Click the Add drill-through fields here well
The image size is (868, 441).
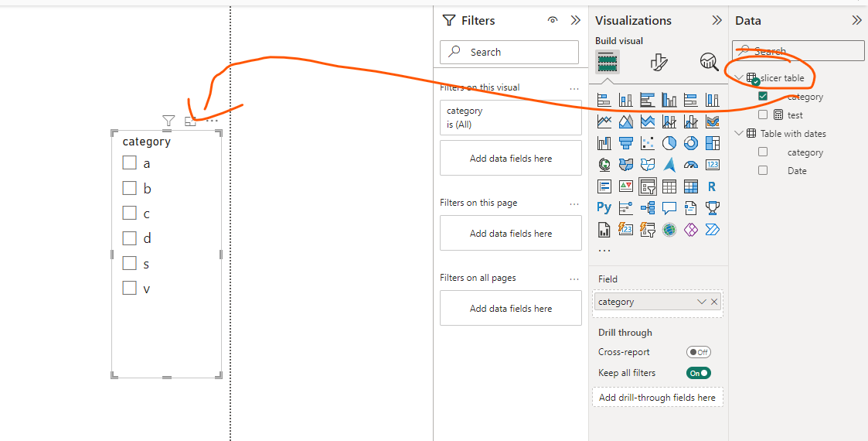click(657, 397)
